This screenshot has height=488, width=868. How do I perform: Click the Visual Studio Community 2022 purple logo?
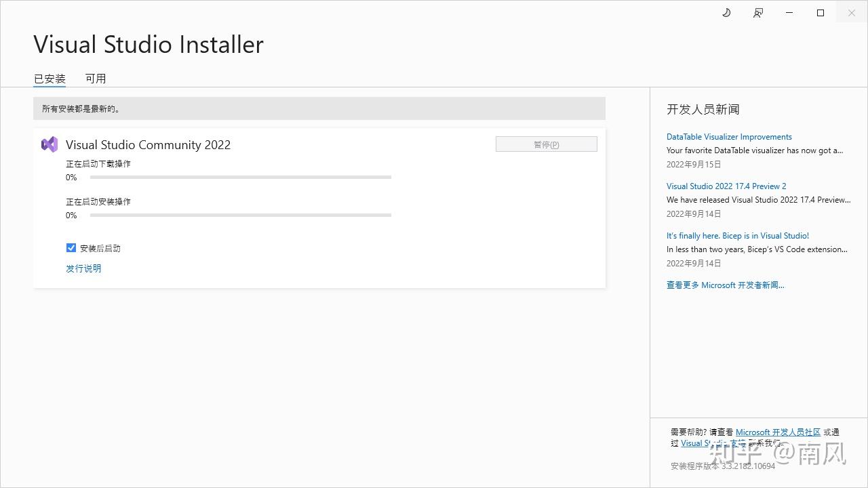click(49, 144)
